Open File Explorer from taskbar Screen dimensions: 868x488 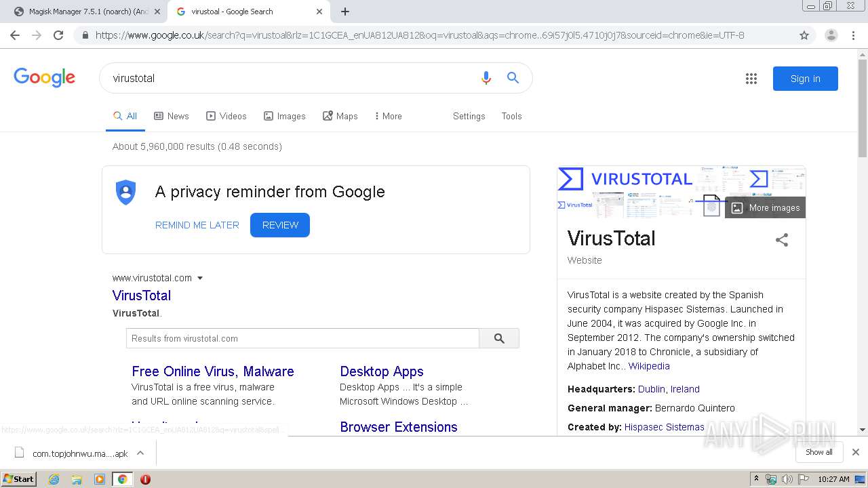click(x=77, y=479)
